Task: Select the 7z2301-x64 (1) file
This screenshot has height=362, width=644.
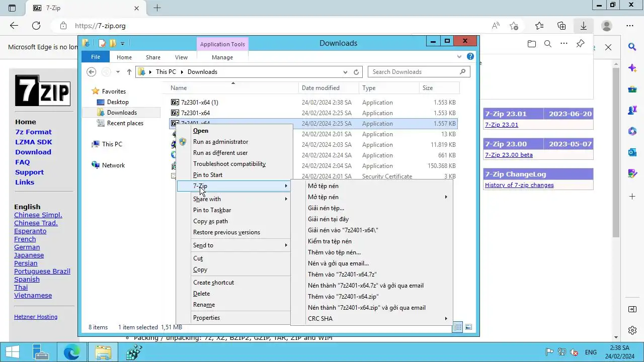Action: (x=200, y=103)
